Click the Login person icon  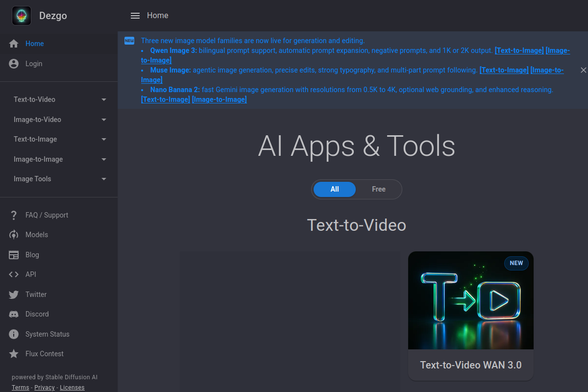tap(14, 64)
